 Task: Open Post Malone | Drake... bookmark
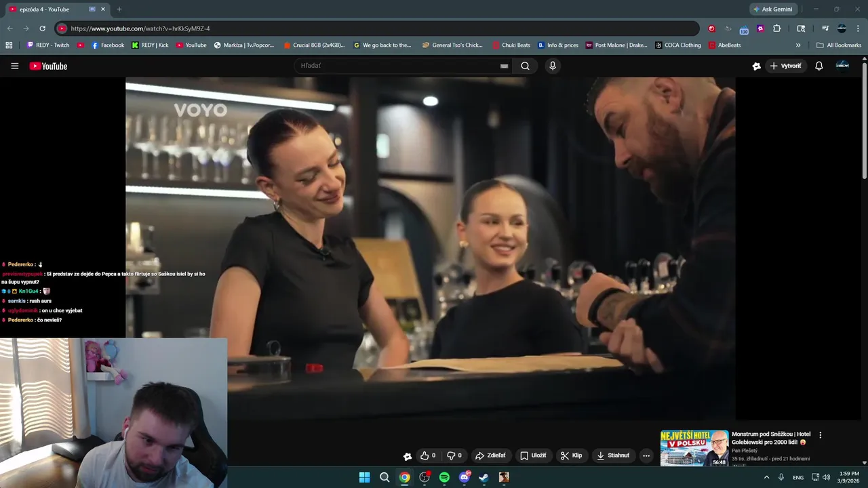[x=616, y=45]
